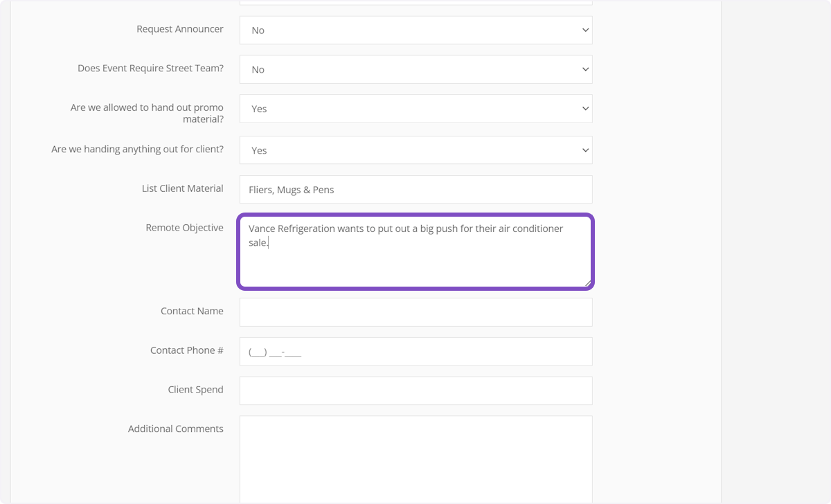Click the 'Client Spend' label
831x504 pixels.
(x=195, y=390)
